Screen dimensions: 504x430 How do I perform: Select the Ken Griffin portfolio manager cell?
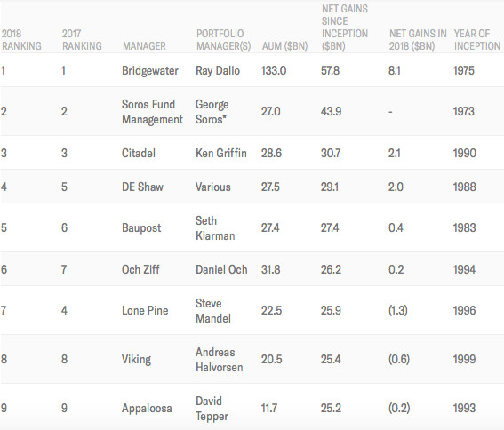click(x=221, y=153)
